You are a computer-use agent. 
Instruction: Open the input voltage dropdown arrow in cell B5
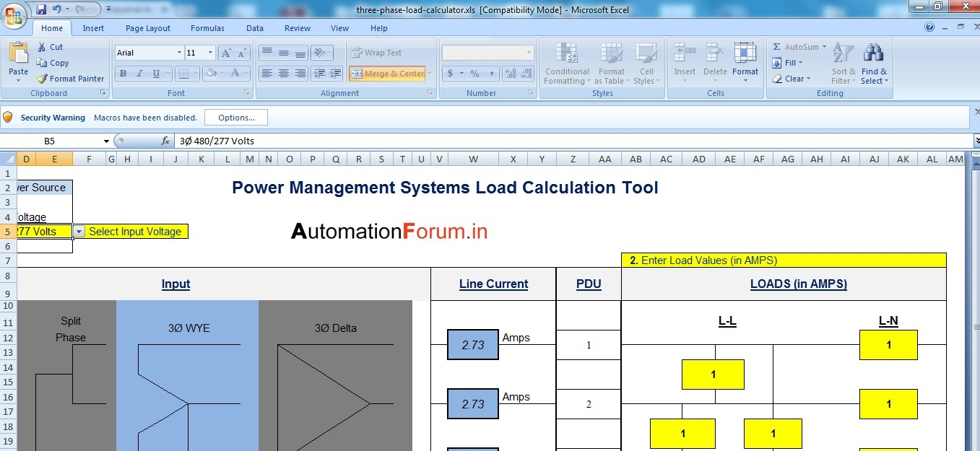(79, 232)
